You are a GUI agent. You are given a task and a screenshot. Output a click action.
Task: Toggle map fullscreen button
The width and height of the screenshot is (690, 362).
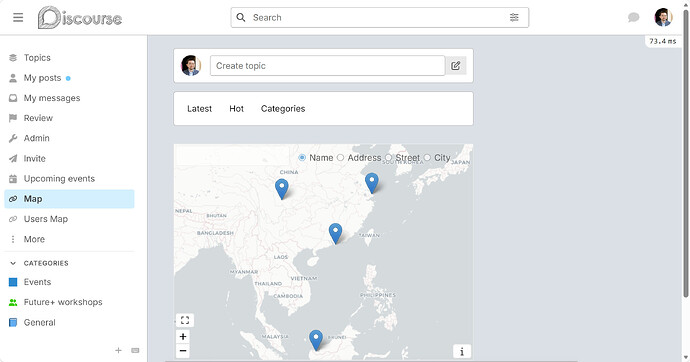pyautogui.click(x=185, y=320)
